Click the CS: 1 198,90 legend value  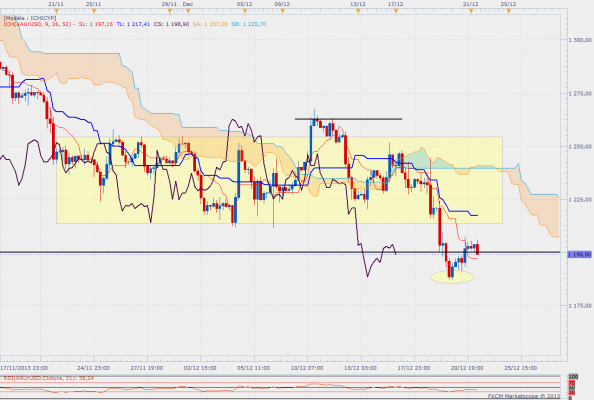pyautogui.click(x=171, y=24)
